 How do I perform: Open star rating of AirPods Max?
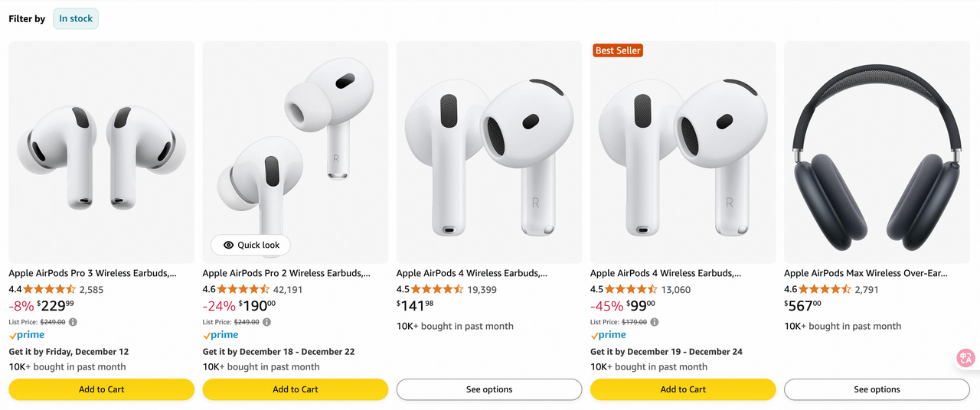[x=825, y=290]
